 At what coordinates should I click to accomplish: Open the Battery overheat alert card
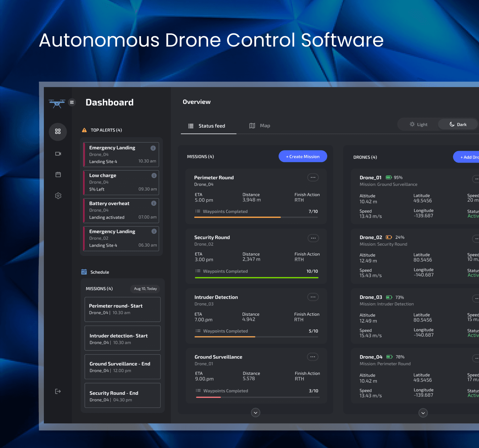coord(121,211)
